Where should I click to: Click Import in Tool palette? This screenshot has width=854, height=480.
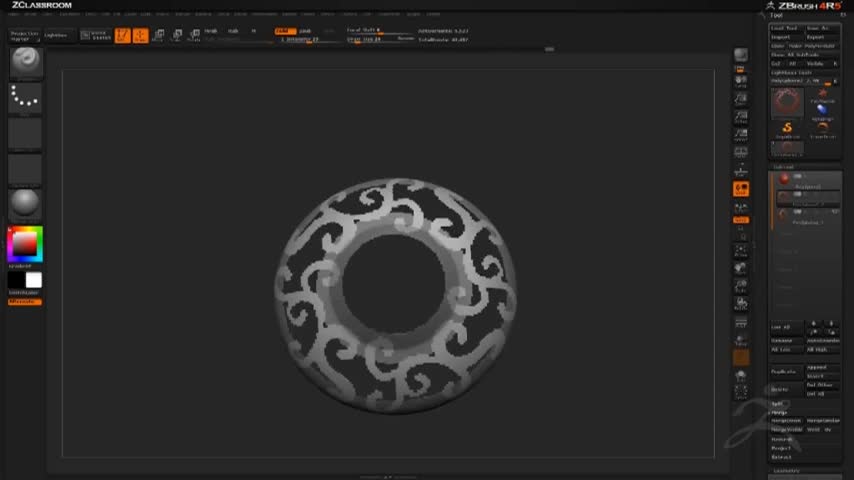786,37
